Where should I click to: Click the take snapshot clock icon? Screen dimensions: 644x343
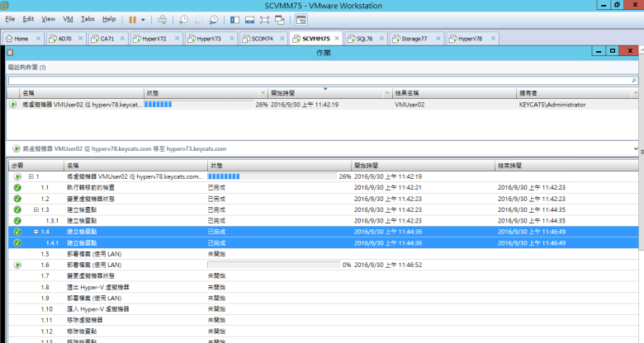pos(183,18)
